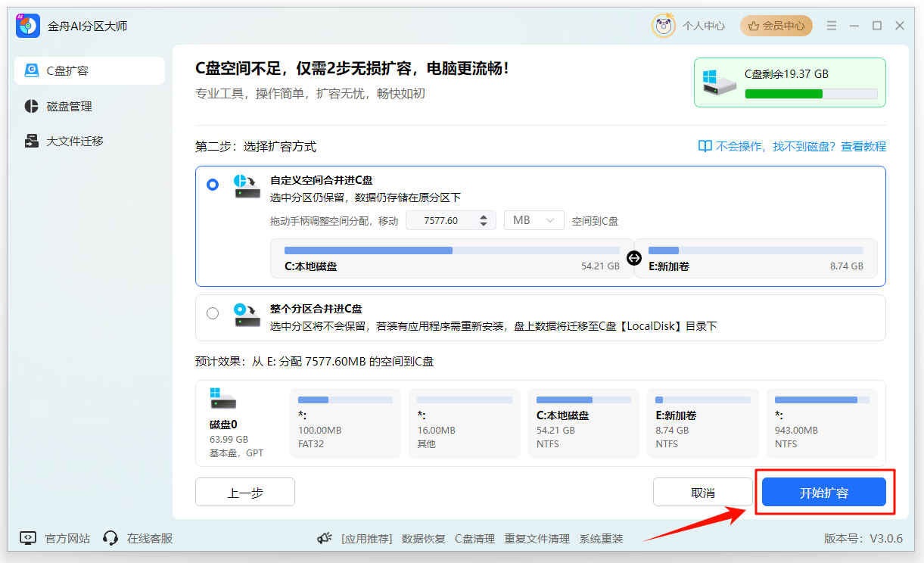Expand the MB unit dropdown
The image size is (924, 563).
534,220
